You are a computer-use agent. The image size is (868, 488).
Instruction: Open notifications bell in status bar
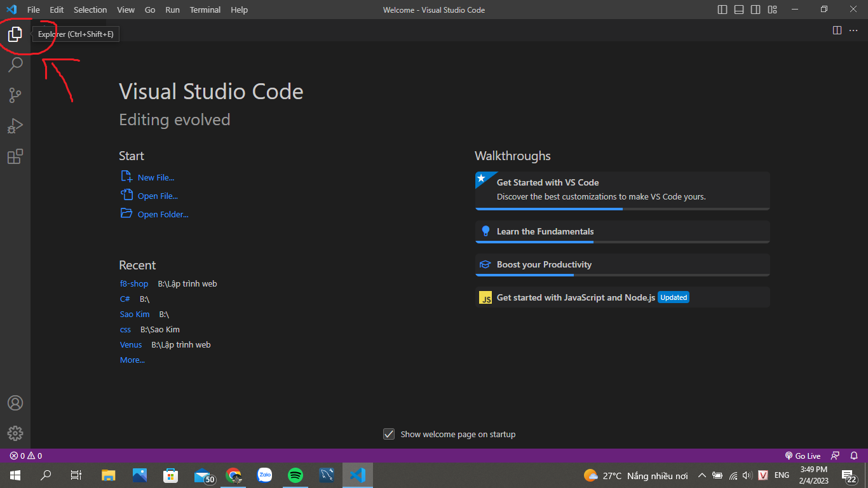click(x=854, y=456)
